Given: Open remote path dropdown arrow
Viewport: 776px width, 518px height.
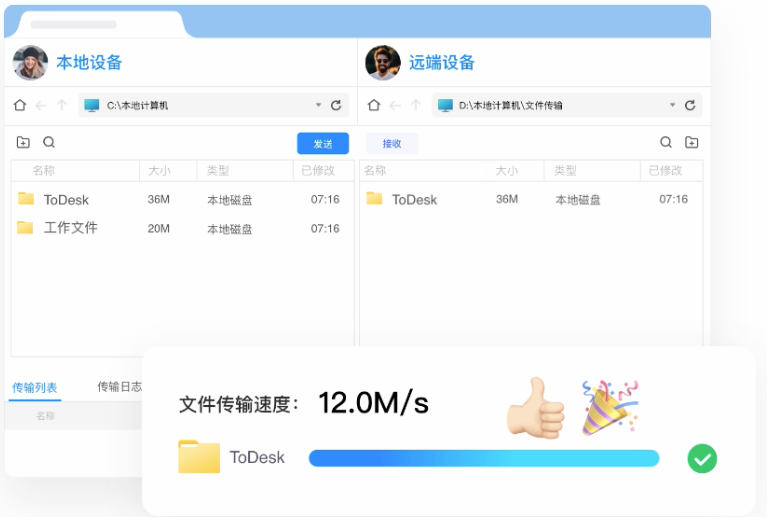Looking at the screenshot, I should coord(672,105).
